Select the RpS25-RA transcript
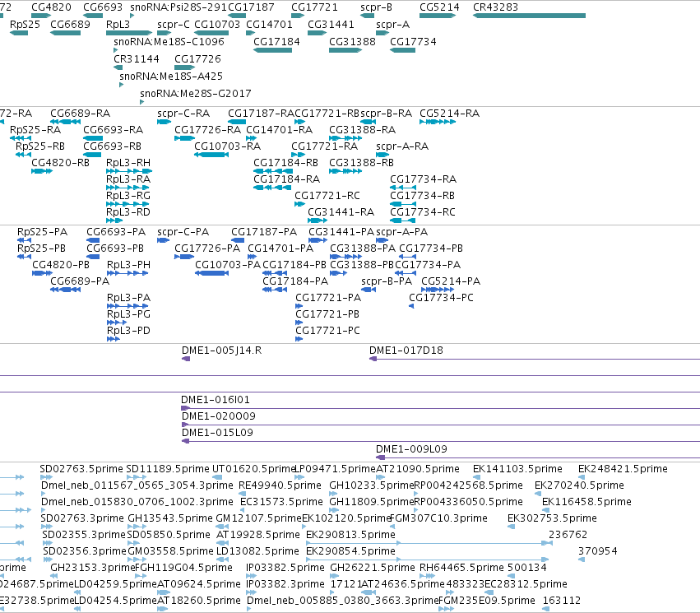Viewport: 700px width, 613px height. pyautogui.click(x=20, y=138)
